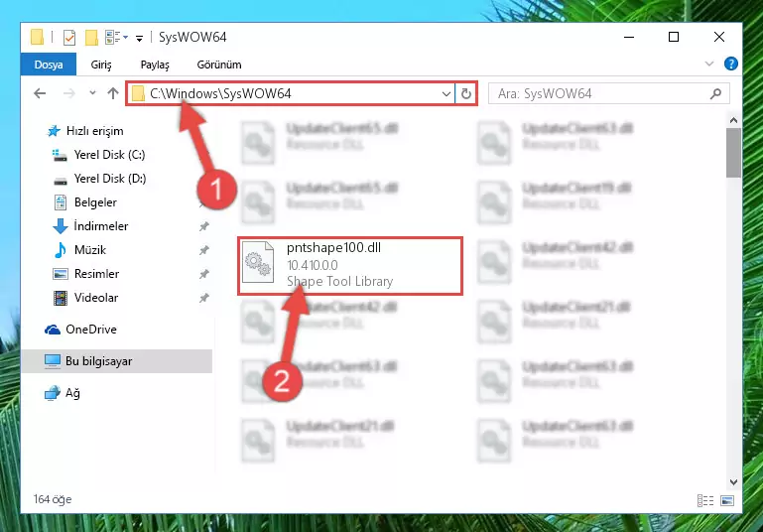Click the 10.410.0.0 version text

(312, 265)
